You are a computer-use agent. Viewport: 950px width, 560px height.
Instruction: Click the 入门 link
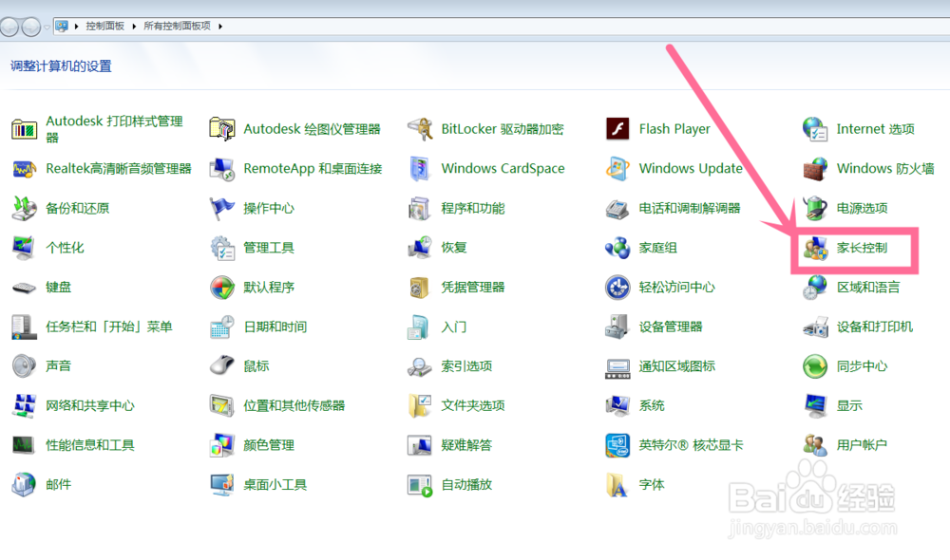pyautogui.click(x=454, y=327)
